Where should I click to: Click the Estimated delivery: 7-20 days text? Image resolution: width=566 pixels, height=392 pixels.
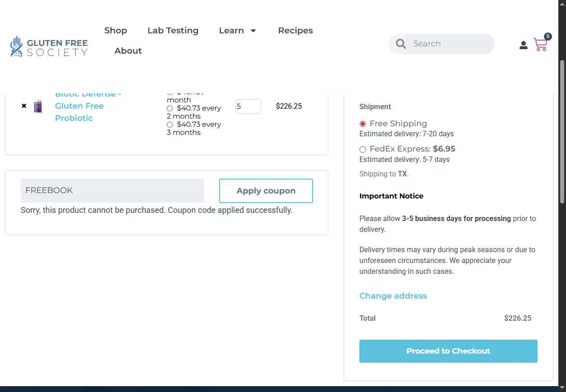pos(406,134)
